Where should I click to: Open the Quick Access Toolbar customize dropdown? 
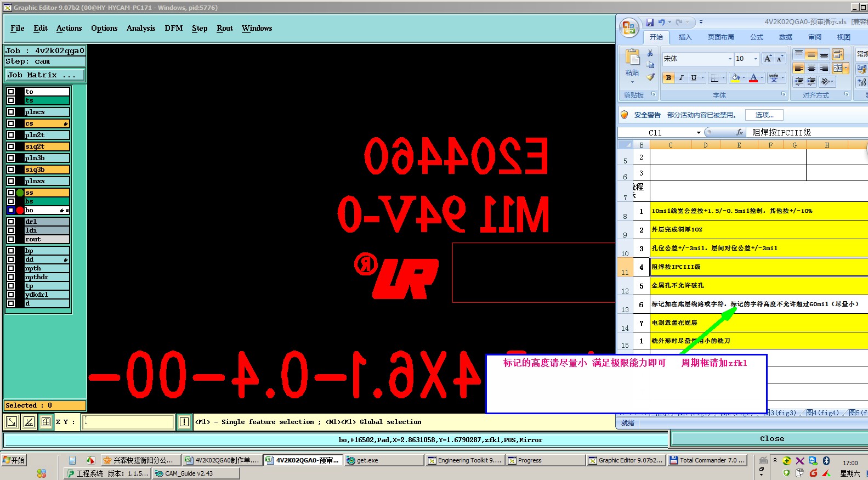pos(701,22)
